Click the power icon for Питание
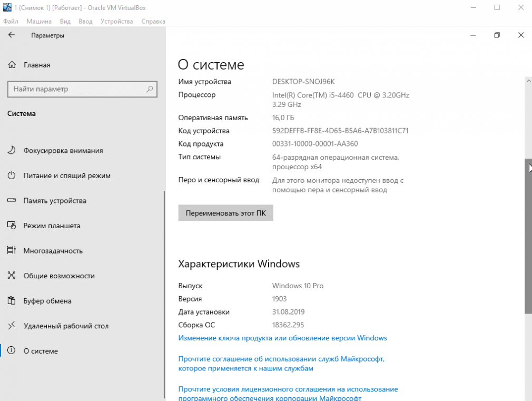Image resolution: width=532 pixels, height=401 pixels. (x=12, y=175)
